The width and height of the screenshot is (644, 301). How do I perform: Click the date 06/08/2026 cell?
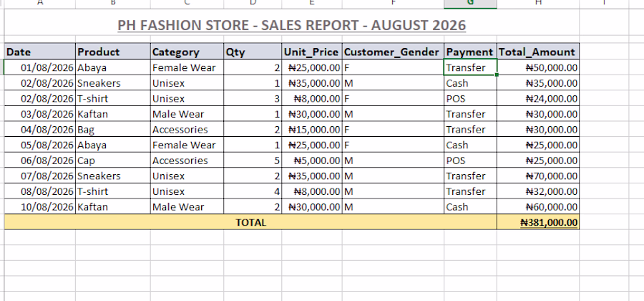click(x=40, y=161)
